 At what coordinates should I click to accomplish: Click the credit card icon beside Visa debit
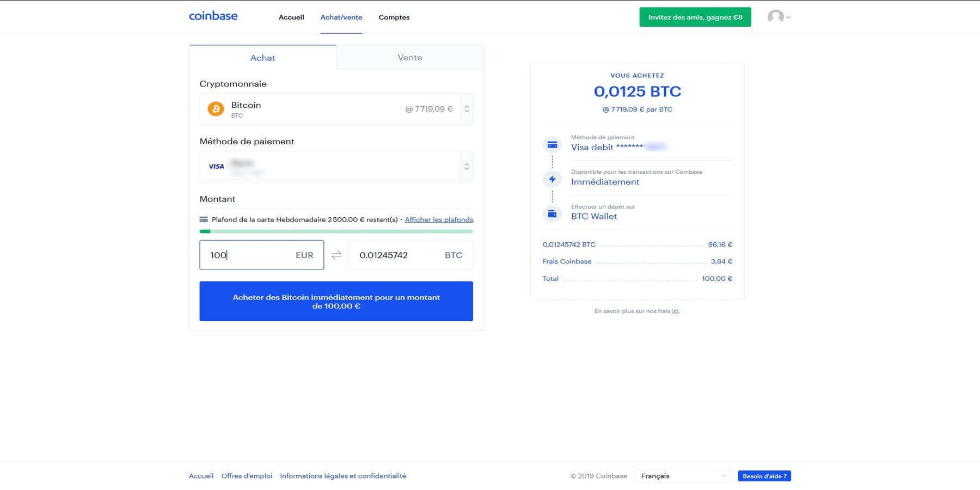[552, 145]
